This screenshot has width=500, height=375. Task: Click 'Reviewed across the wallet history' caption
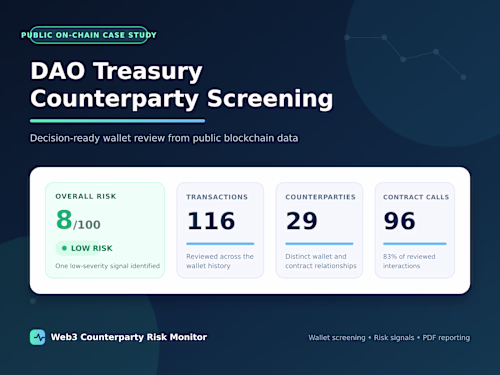[x=220, y=261]
